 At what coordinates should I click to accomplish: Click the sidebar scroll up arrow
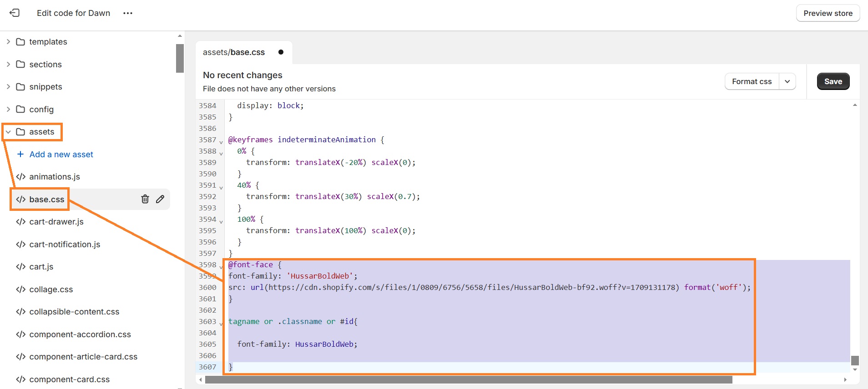tap(180, 35)
